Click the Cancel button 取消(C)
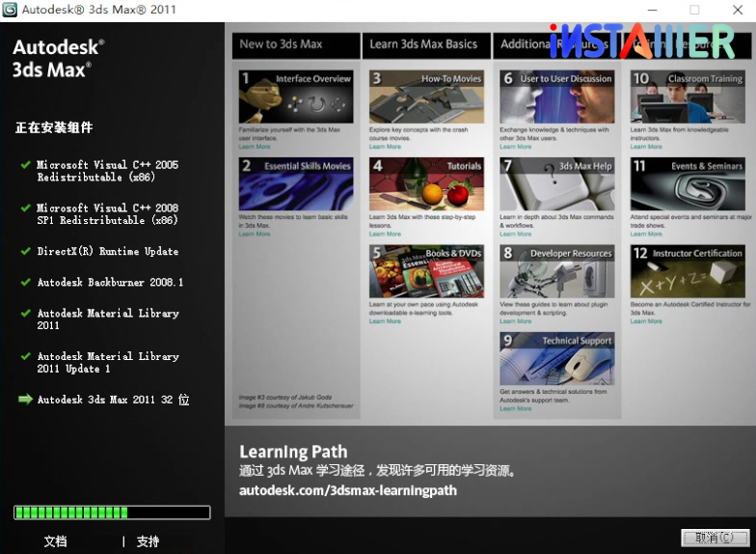This screenshot has width=756, height=554. point(714,538)
